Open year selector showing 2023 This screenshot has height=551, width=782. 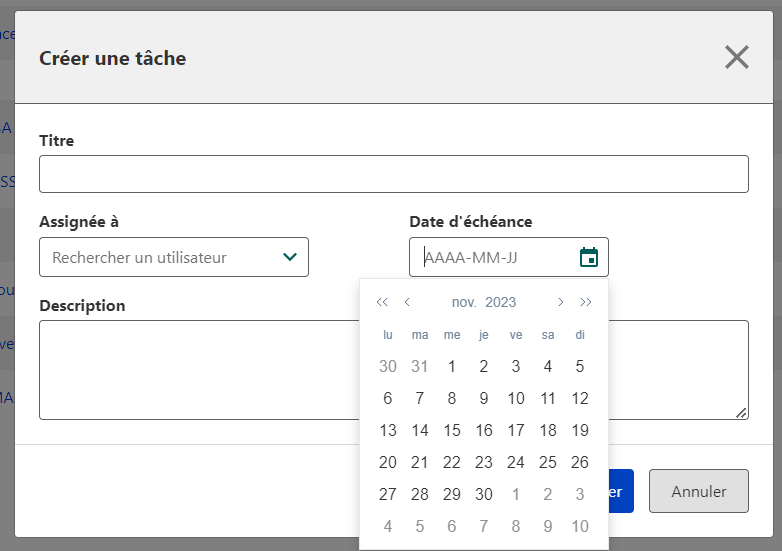pos(500,302)
